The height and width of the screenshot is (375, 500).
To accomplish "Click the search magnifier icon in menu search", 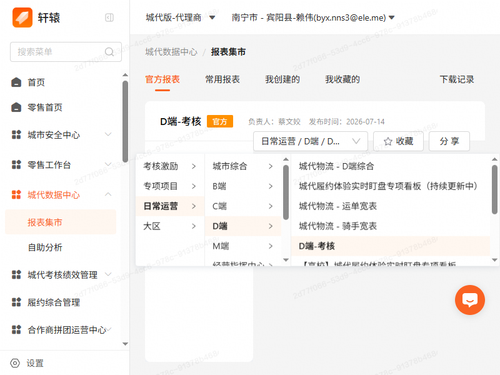I will click(x=109, y=52).
